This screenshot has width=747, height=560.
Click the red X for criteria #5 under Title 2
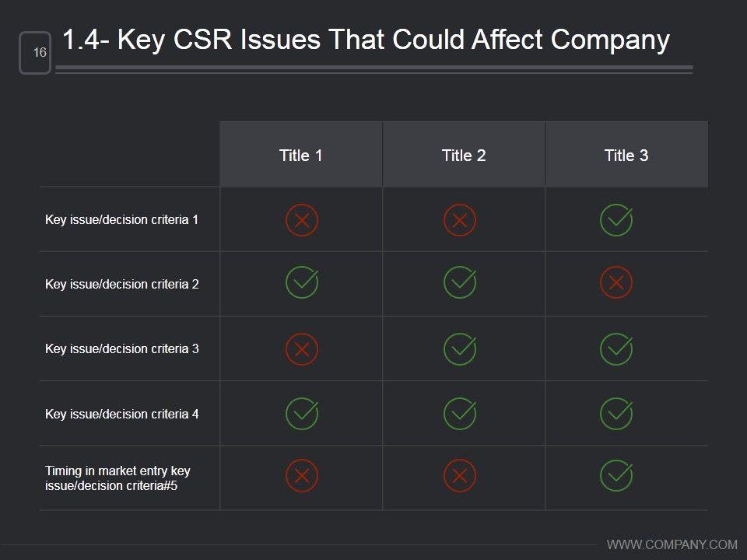[x=460, y=476]
